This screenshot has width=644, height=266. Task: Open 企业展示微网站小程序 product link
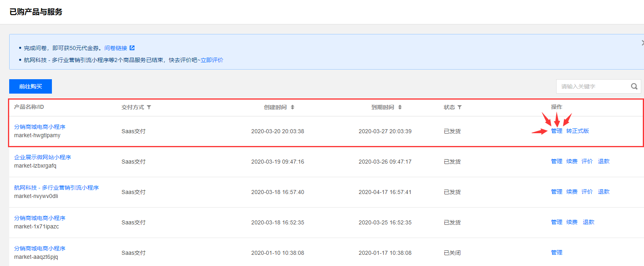[x=42, y=157]
